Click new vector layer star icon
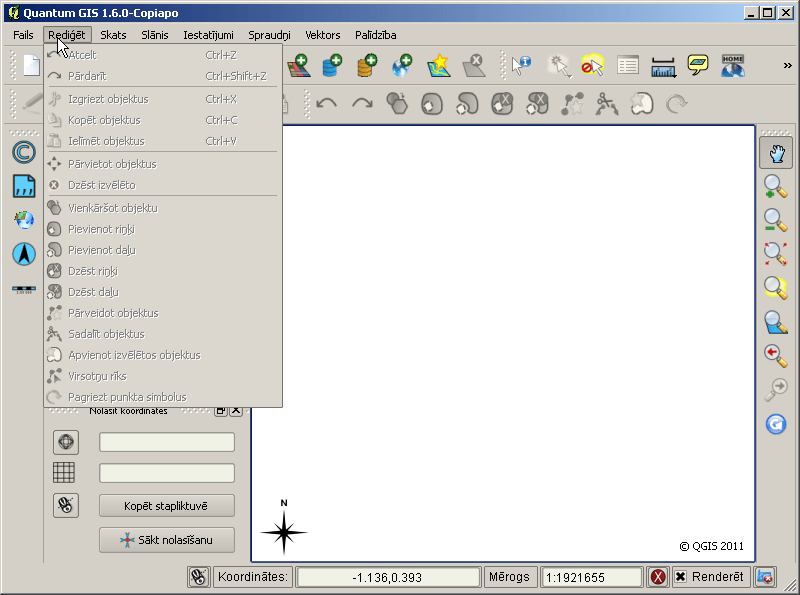Image resolution: width=800 pixels, height=595 pixels. [438, 66]
